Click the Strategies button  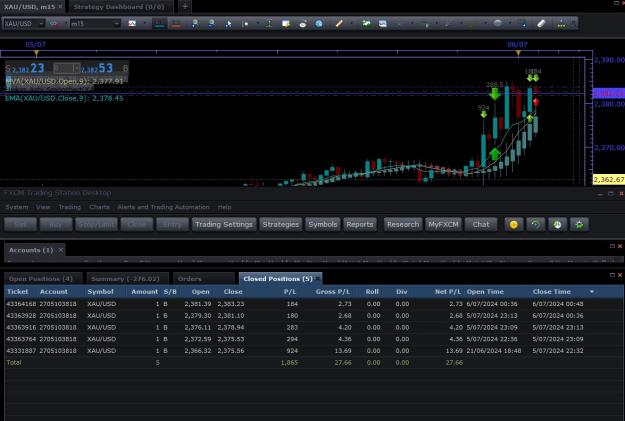pyautogui.click(x=281, y=224)
